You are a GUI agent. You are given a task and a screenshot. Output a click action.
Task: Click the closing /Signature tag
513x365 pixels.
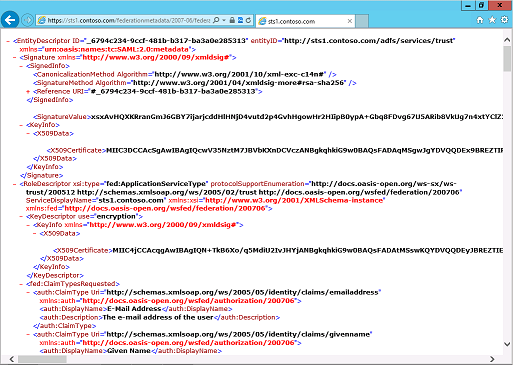41,175
